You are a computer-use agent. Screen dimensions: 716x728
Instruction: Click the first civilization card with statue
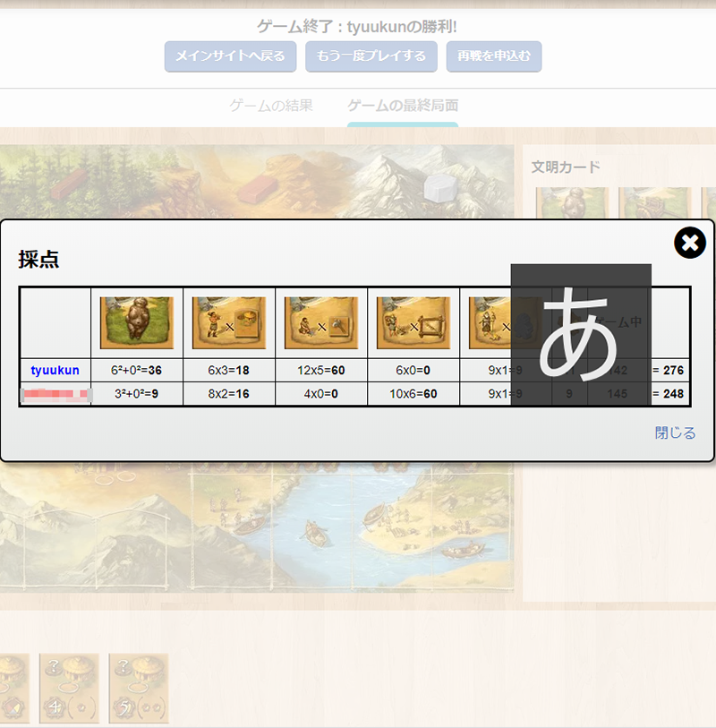pos(572,203)
